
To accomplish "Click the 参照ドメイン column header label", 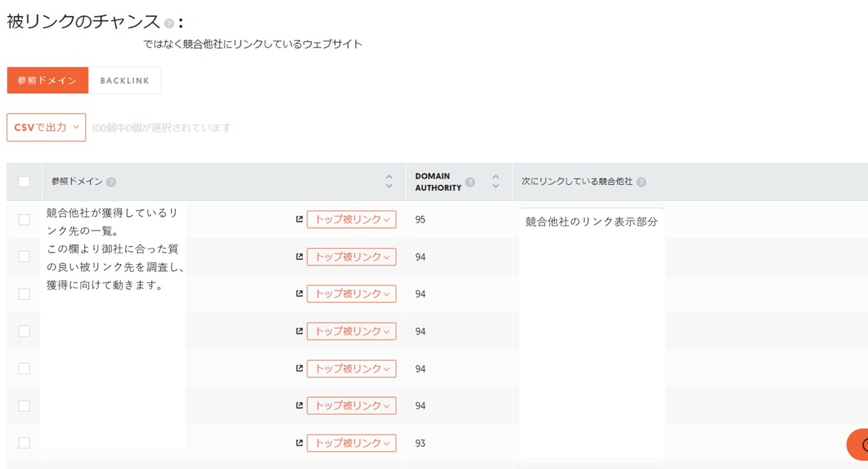I will tap(77, 181).
